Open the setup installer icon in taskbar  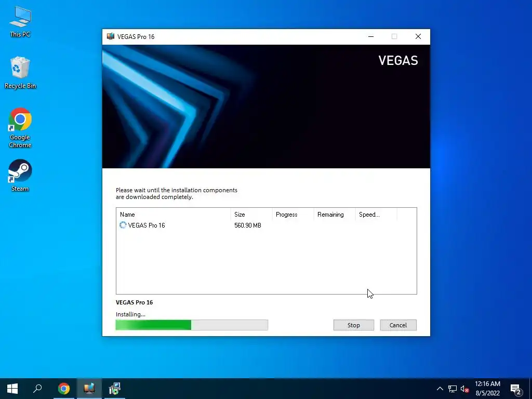pyautogui.click(x=115, y=389)
